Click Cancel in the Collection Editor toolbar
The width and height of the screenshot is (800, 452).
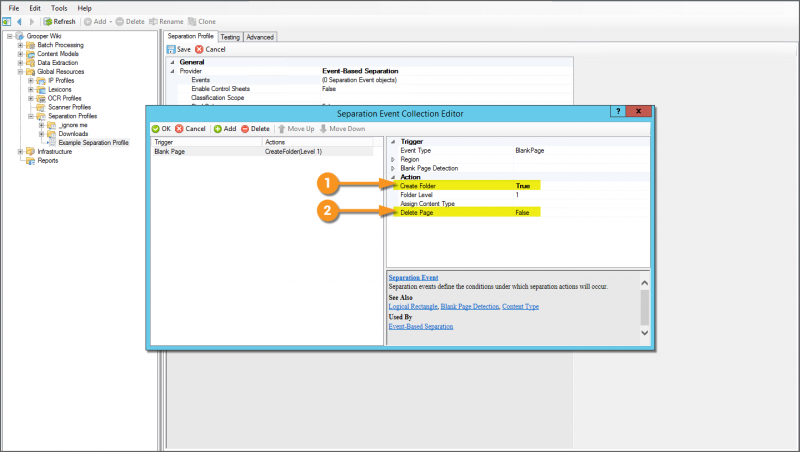(190, 129)
